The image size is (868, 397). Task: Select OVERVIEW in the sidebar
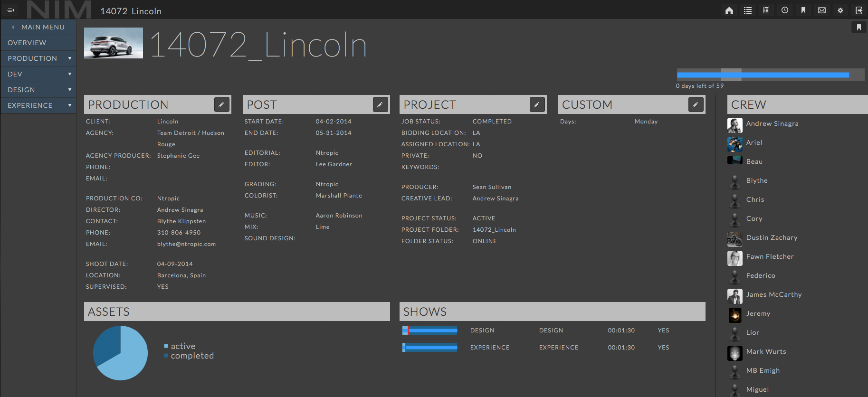[38, 43]
